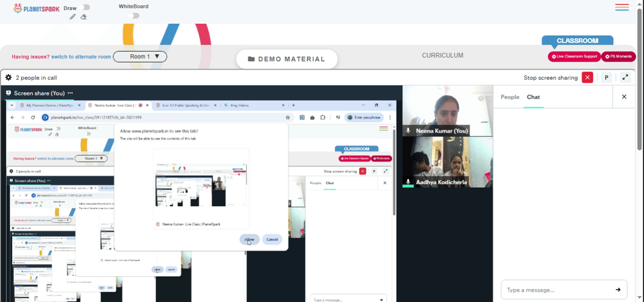
Task: Expand the call to fullscreen
Action: pyautogui.click(x=625, y=77)
